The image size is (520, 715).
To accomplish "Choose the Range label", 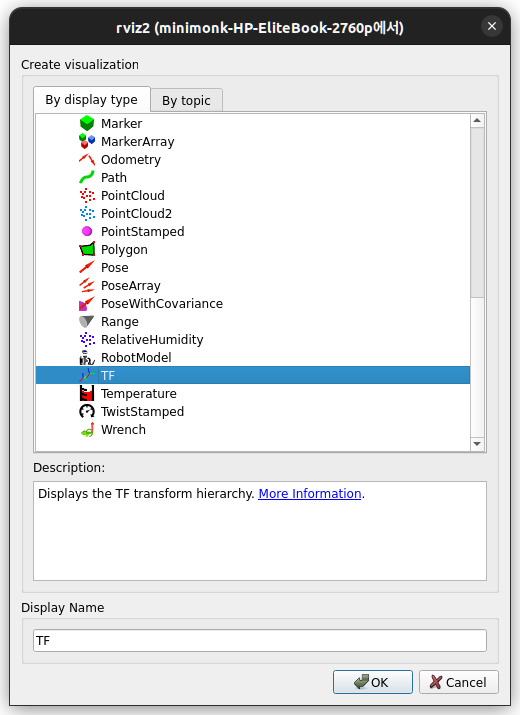I will click(x=120, y=322).
